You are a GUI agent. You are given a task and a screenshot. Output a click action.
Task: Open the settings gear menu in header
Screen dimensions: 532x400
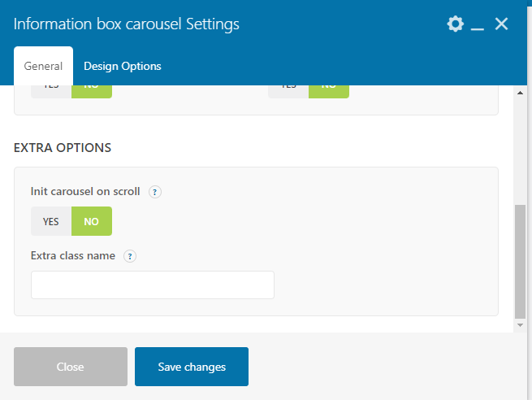[455, 24]
